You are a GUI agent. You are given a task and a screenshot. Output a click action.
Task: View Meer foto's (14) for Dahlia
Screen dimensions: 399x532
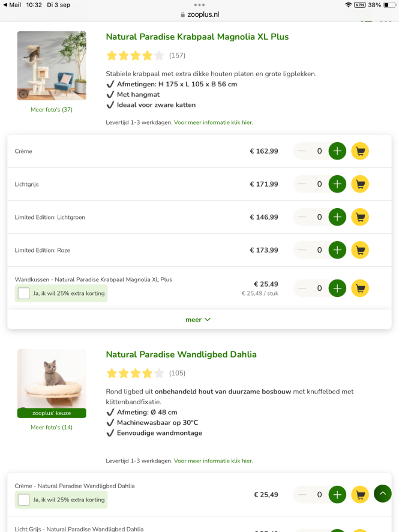[52, 428]
